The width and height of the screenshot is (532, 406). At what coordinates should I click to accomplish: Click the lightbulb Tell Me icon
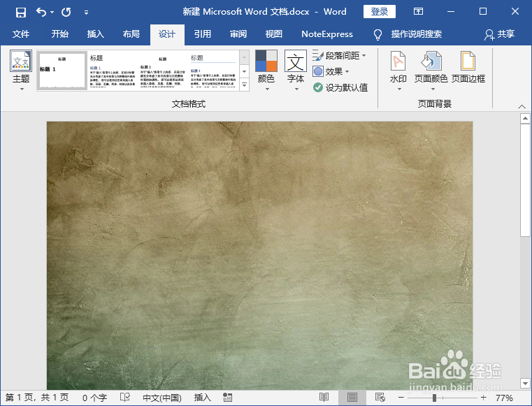378,34
